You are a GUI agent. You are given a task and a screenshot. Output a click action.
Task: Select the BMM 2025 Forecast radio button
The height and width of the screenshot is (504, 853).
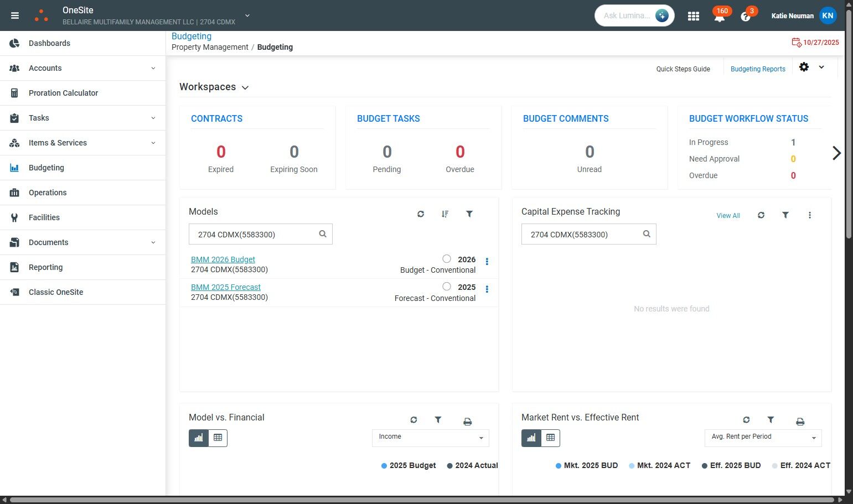[447, 287]
